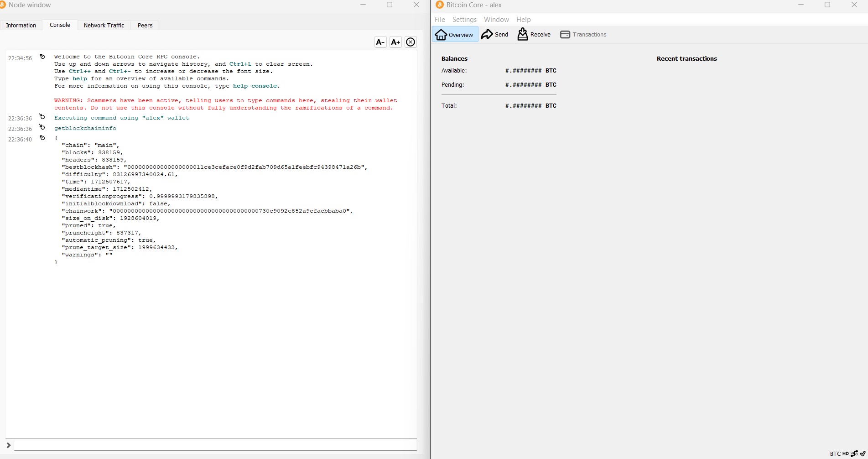Click the 22:36:40 timestamp

pyautogui.click(x=20, y=139)
